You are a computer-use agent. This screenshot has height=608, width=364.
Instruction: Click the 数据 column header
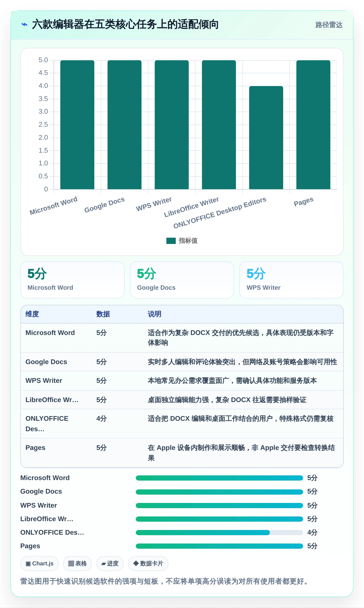coord(103,314)
